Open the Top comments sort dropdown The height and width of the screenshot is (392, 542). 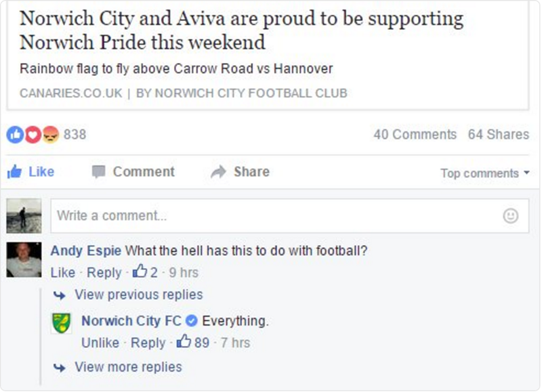coord(484,173)
